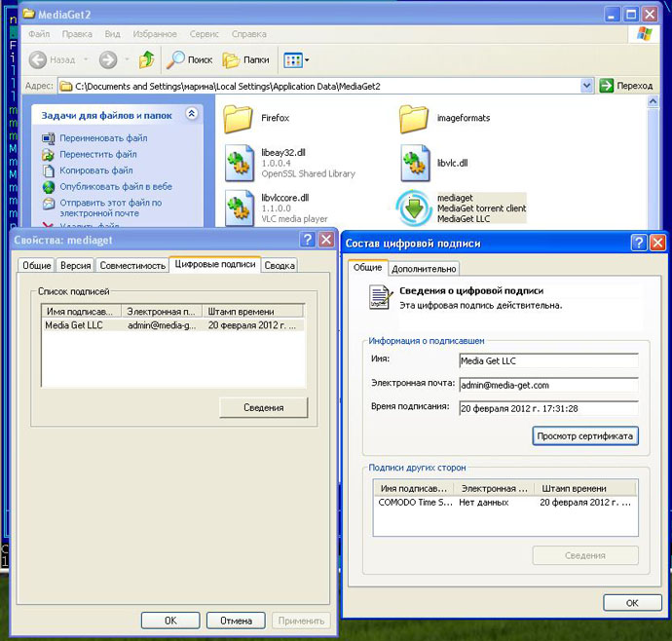Viewport: 672px width, 641px height.
Task: Click the Отмена button
Action: tap(236, 621)
